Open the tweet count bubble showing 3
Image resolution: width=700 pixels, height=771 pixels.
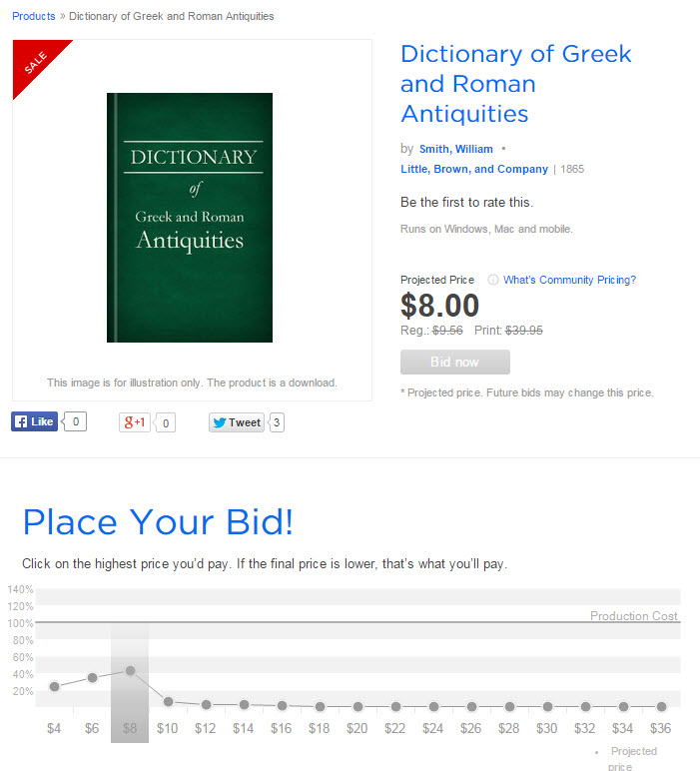coord(277,422)
